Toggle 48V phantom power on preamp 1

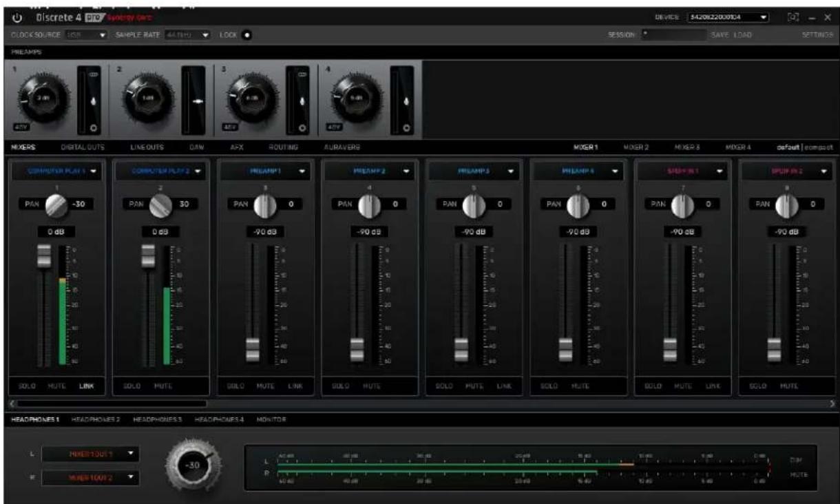tap(21, 127)
